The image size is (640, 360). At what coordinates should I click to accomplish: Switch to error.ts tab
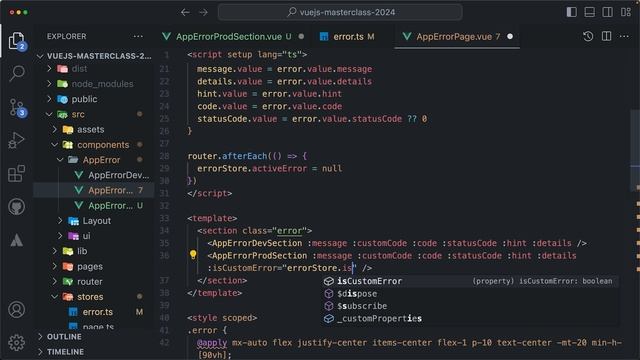click(x=347, y=37)
